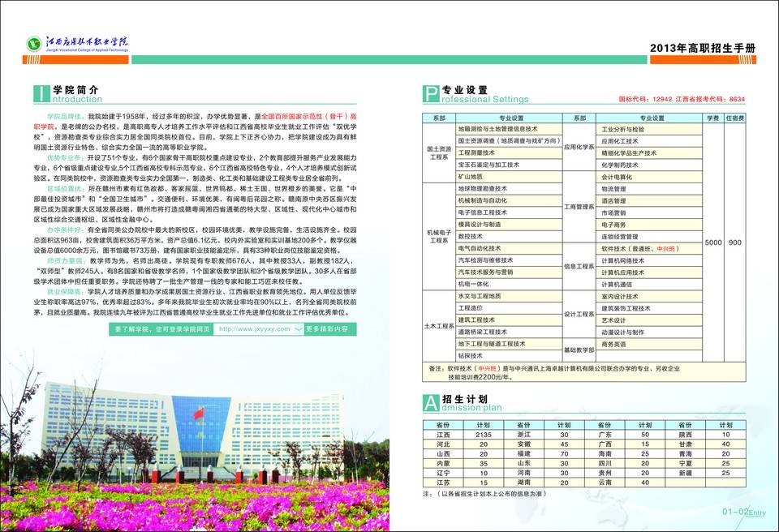Click the '新疆' province cell
This screenshot has width=779, height=532.
tap(686, 473)
